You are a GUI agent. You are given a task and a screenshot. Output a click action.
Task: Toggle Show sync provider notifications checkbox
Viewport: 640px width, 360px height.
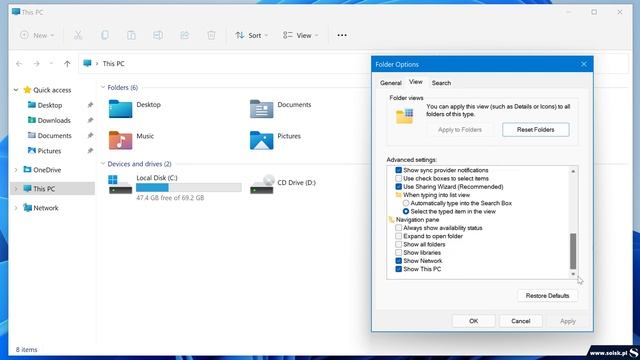coord(398,170)
